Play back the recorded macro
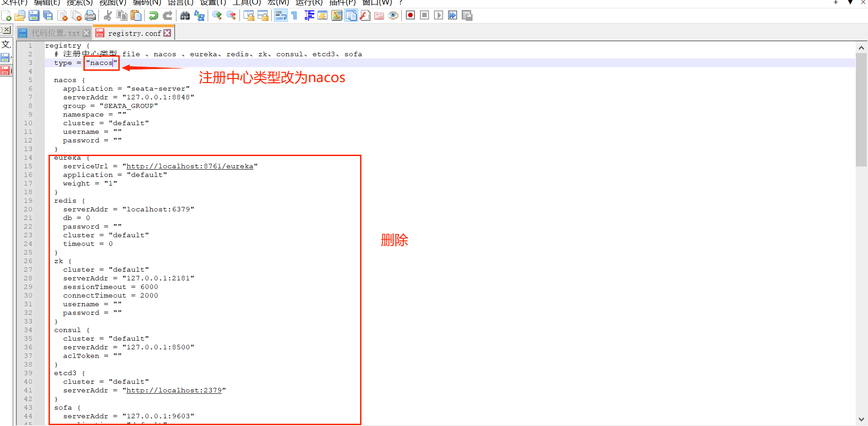The width and height of the screenshot is (868, 426). tap(439, 15)
